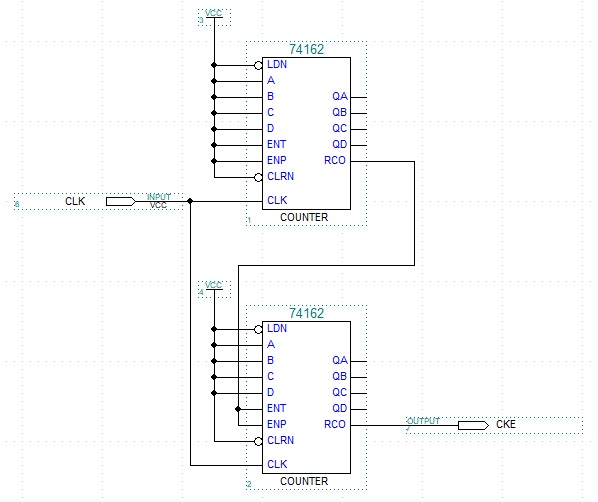Click the CLK pin of the lower counter
The width and height of the screenshot is (598, 502).
coord(277,464)
